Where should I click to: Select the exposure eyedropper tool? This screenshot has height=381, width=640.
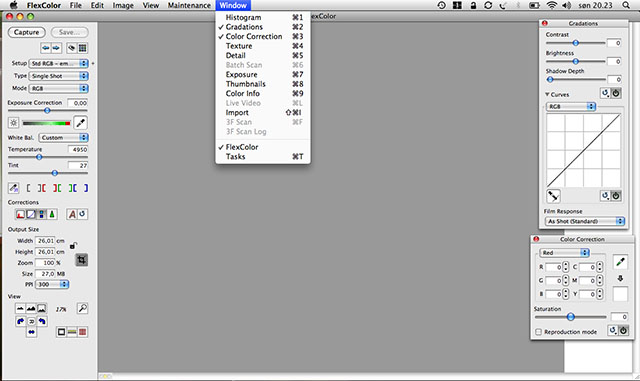click(80, 123)
